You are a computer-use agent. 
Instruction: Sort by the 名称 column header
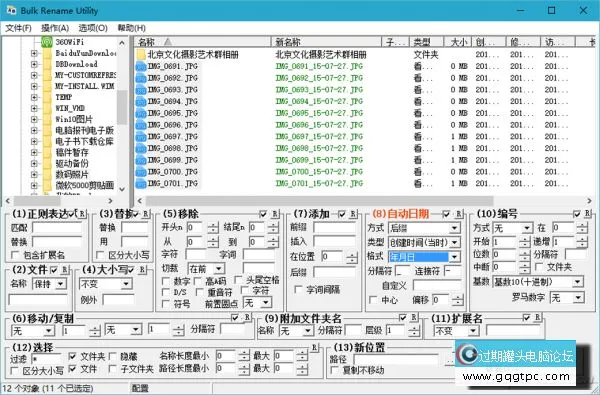pos(203,42)
